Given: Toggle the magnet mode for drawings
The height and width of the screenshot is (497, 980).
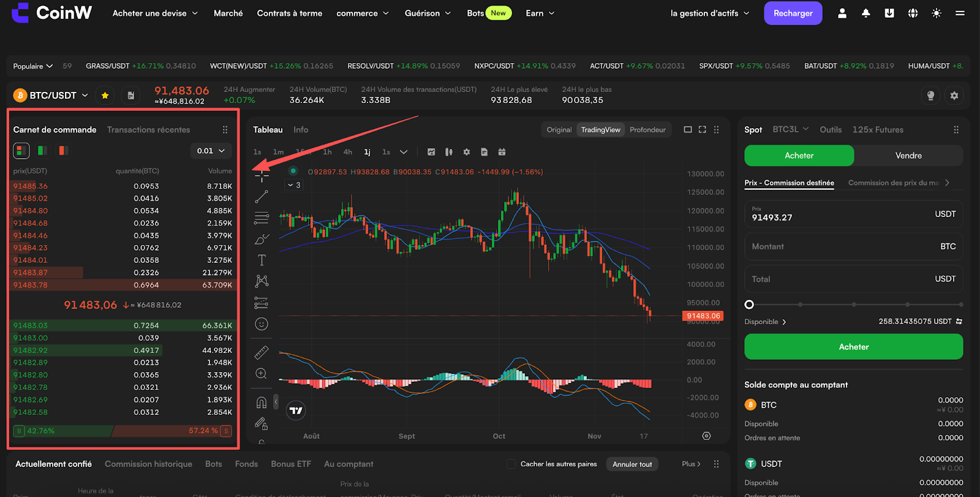Looking at the screenshot, I should tap(262, 402).
